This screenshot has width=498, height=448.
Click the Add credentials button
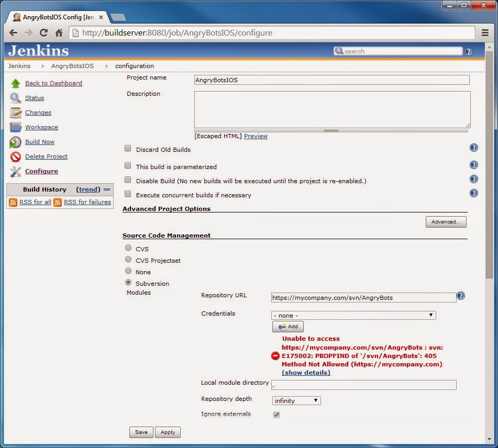coord(287,327)
